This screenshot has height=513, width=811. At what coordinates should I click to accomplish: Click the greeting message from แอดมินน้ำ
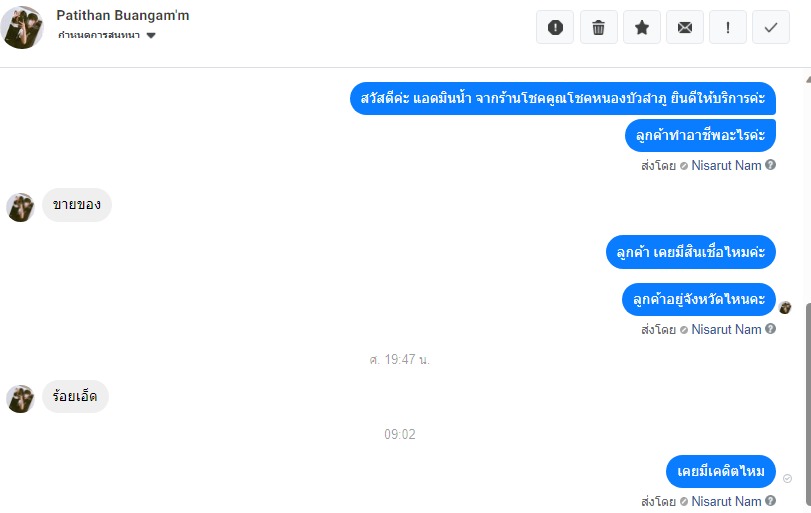click(563, 98)
